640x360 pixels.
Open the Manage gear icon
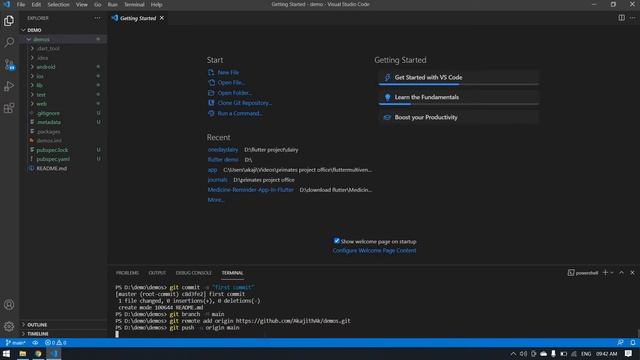tap(9, 326)
